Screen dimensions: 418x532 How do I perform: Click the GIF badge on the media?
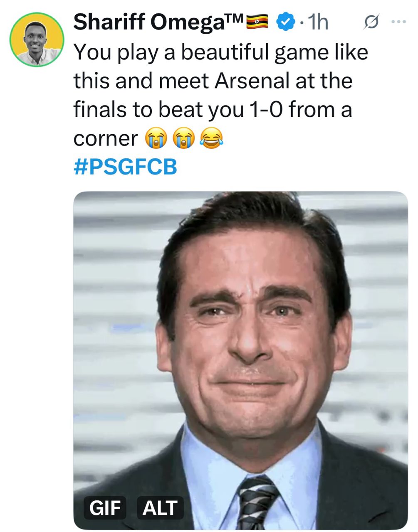point(105,508)
